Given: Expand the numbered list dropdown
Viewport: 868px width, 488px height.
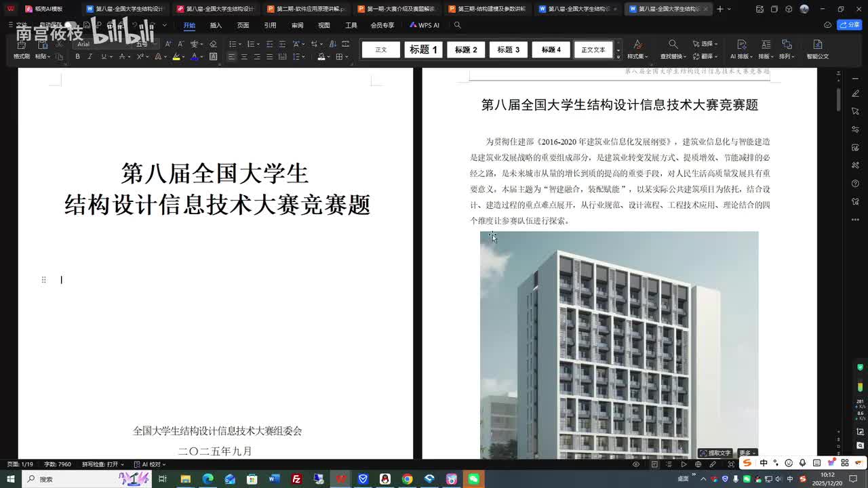Looking at the screenshot, I should coord(258,43).
